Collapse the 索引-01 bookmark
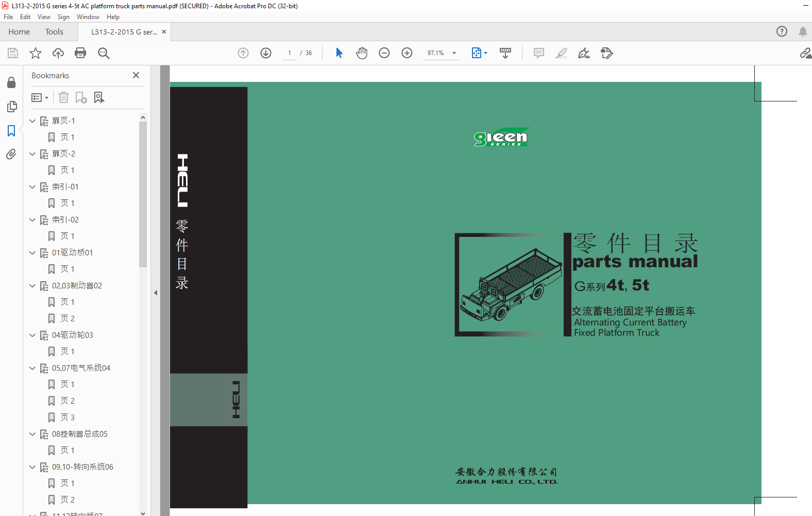 (x=32, y=187)
